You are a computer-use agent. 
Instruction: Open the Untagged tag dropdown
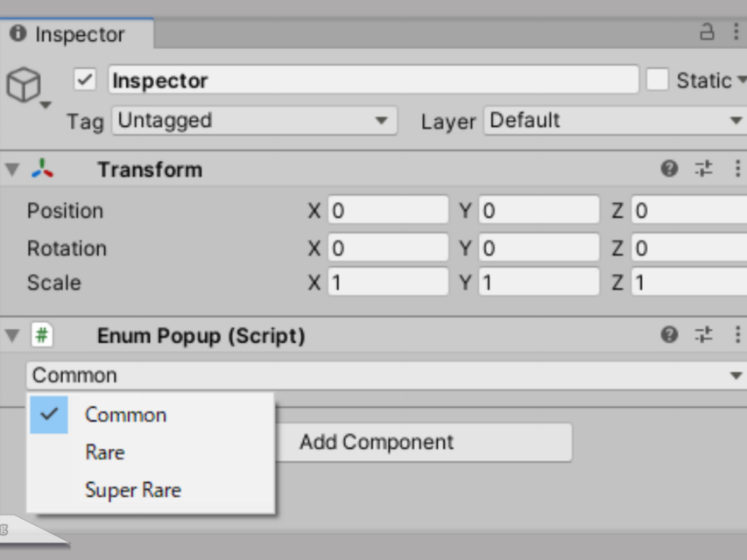tap(254, 121)
